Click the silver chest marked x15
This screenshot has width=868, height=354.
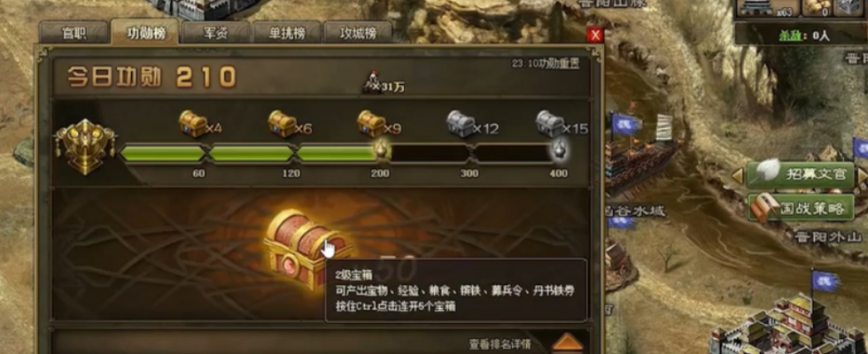point(550,123)
